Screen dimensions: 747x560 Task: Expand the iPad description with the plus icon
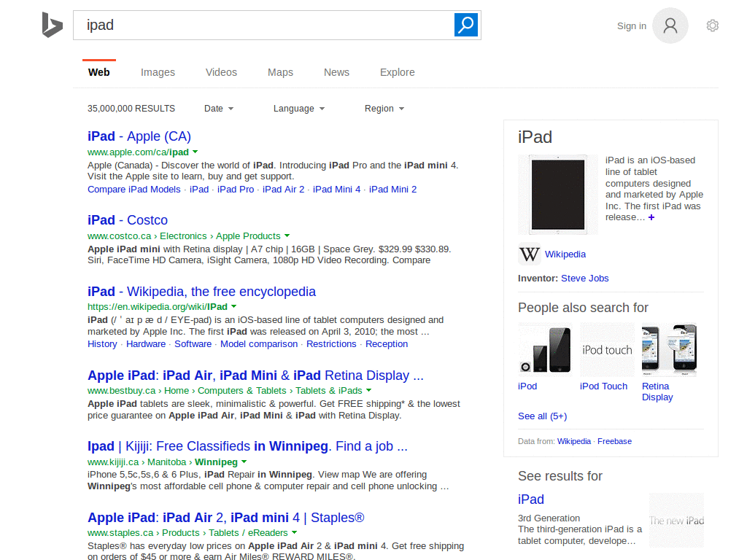click(651, 217)
